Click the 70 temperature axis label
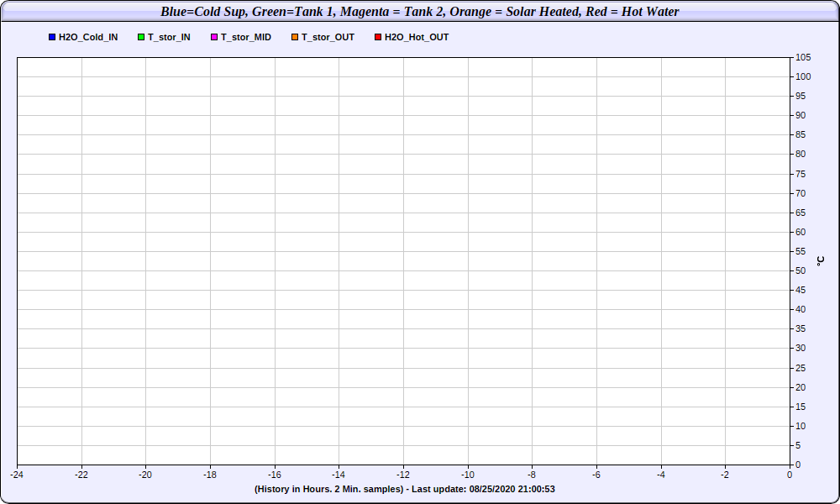Screen dimensions: 840x504 [801, 193]
